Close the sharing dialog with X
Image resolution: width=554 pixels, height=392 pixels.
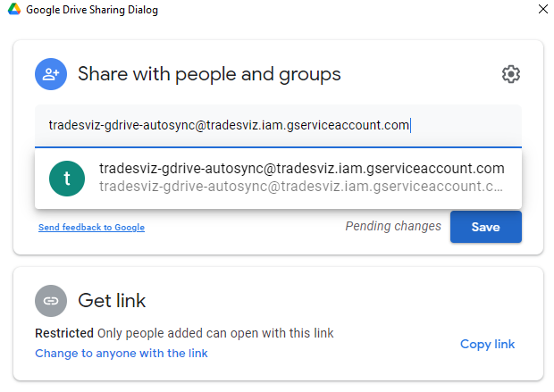(543, 9)
